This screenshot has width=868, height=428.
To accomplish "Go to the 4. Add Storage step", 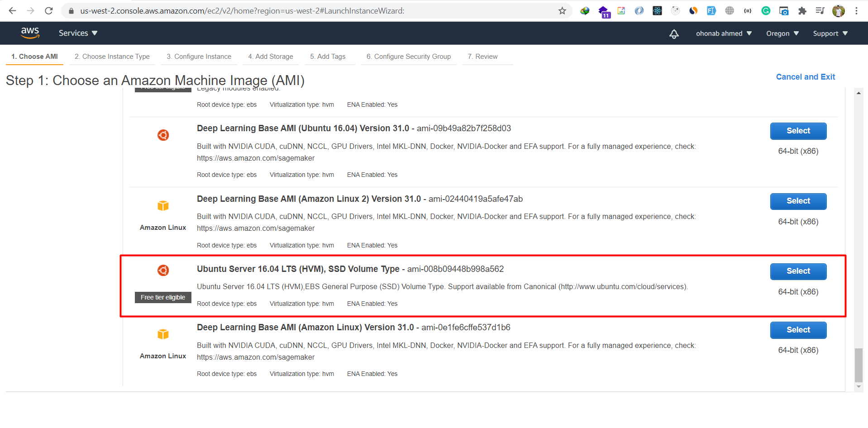I will pos(271,57).
